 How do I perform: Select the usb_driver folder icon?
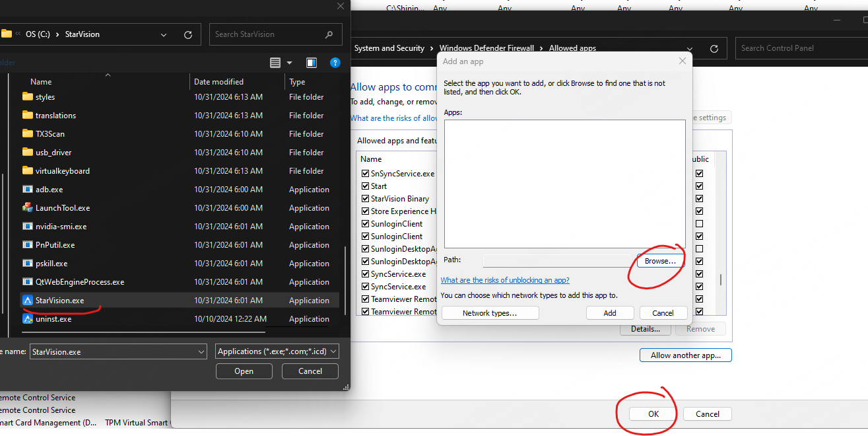28,152
